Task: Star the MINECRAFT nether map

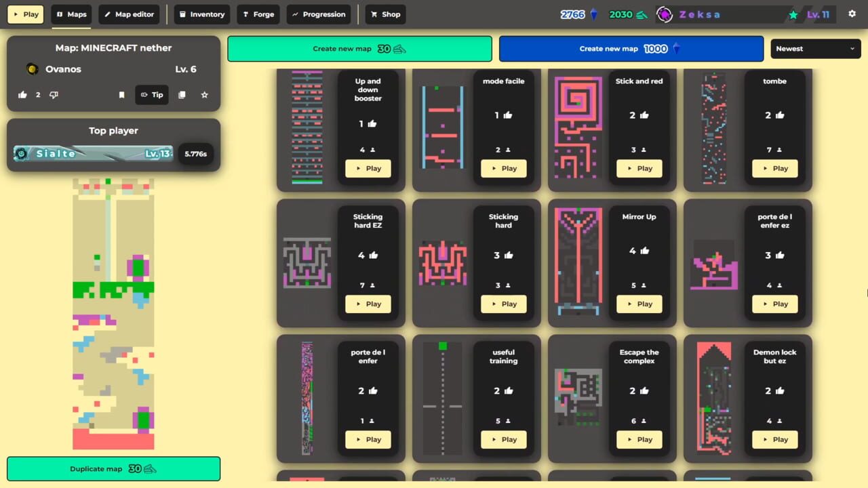Action: click(x=204, y=95)
